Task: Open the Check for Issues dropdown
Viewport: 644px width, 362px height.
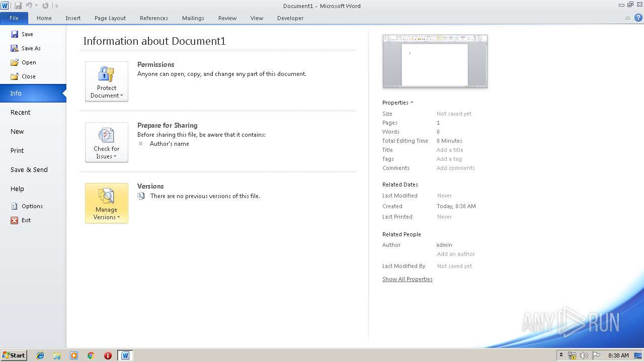Action: click(x=107, y=142)
